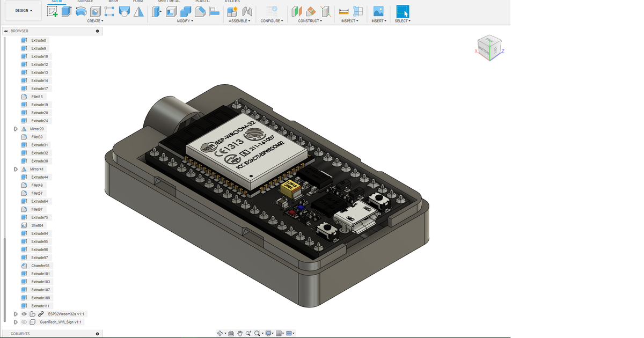Open the Press Pull modify tool
The image size is (644, 338).
[157, 11]
